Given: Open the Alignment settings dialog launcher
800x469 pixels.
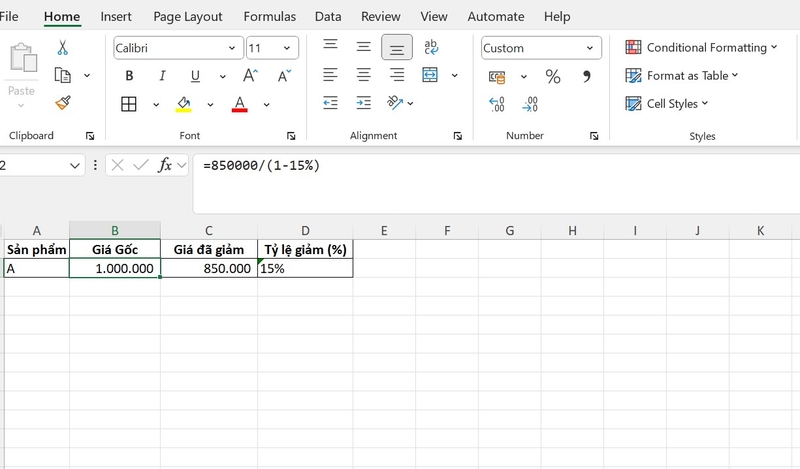Looking at the screenshot, I should pos(457,136).
